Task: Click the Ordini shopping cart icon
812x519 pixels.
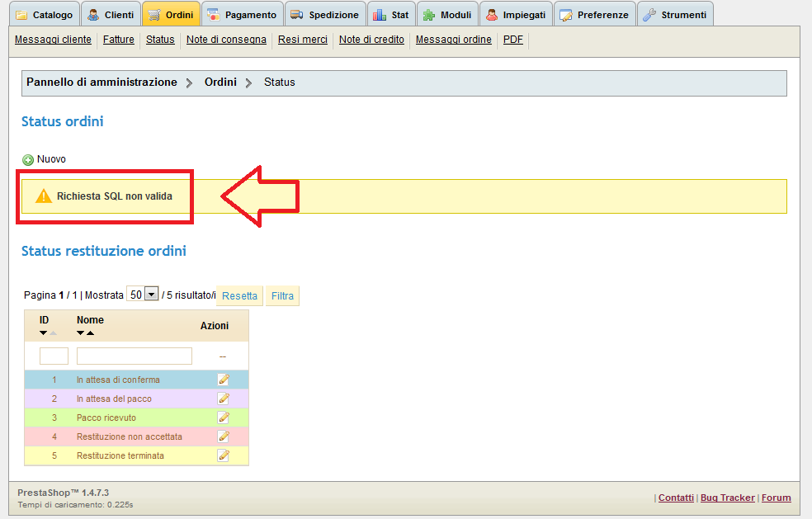Action: pyautogui.click(x=154, y=15)
